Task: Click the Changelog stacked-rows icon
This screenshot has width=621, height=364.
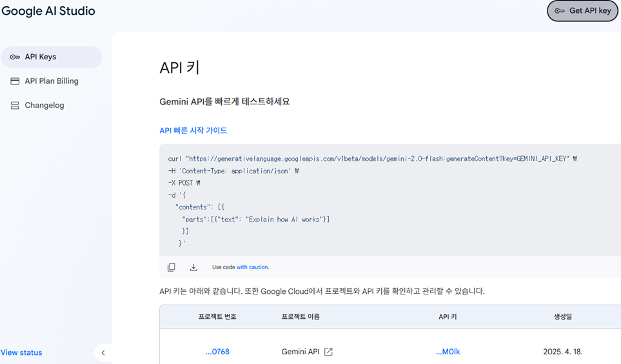Action: 15,105
